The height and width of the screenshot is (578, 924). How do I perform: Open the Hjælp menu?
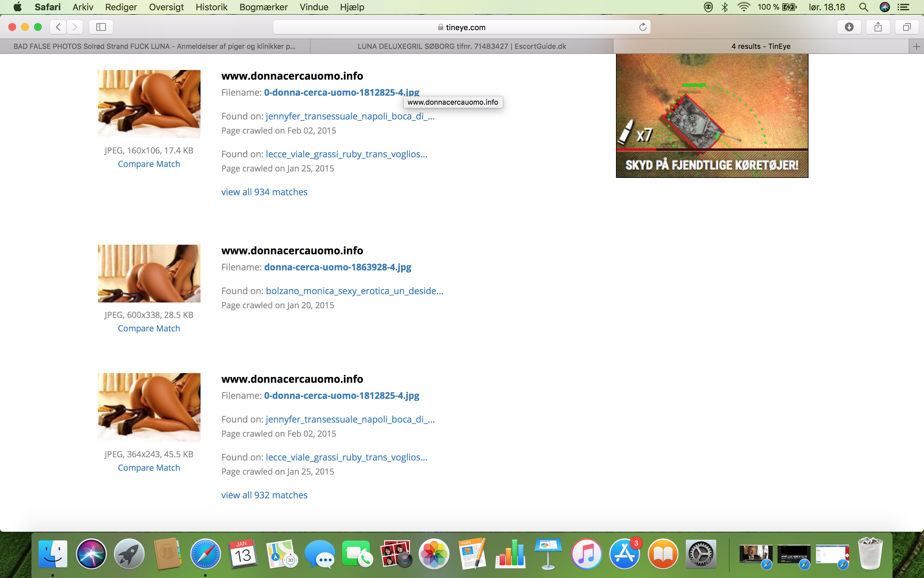click(352, 7)
